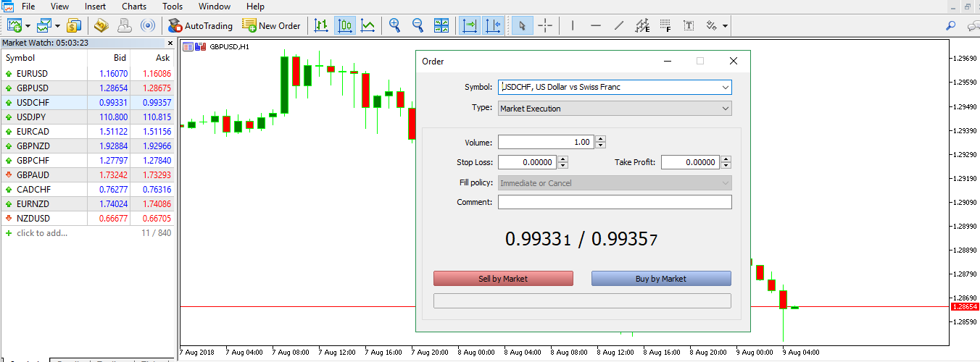The width and height of the screenshot is (980, 362).
Task: Toggle chart shift from right border
Action: coord(493,25)
